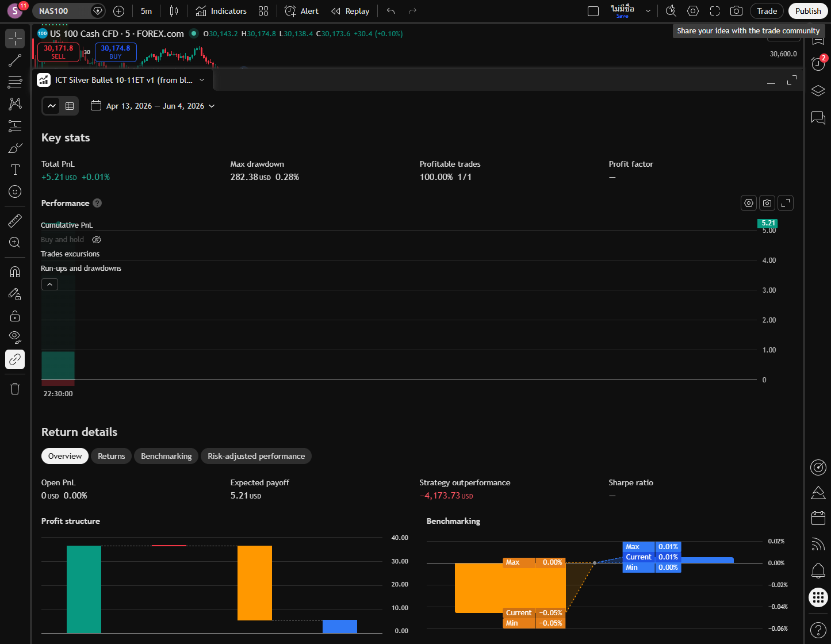This screenshot has height=644, width=831.
Task: Change the 5m chart interval
Action: [x=147, y=11]
